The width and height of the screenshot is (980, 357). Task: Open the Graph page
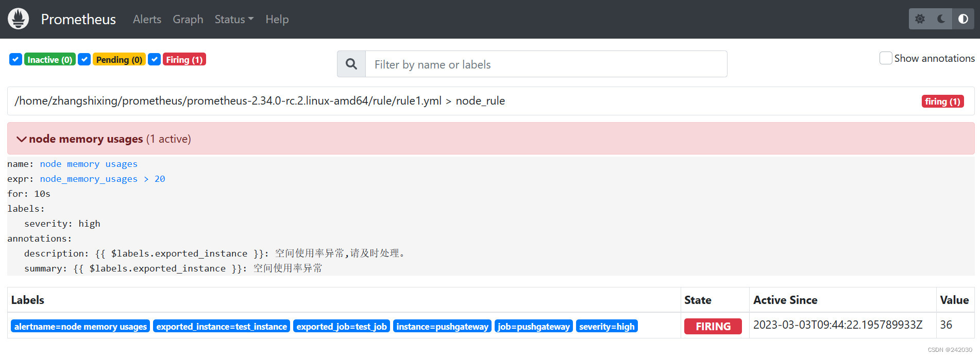pyautogui.click(x=188, y=19)
